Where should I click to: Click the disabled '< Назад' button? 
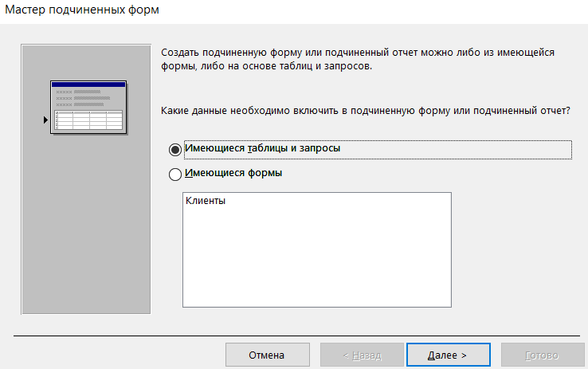point(362,355)
